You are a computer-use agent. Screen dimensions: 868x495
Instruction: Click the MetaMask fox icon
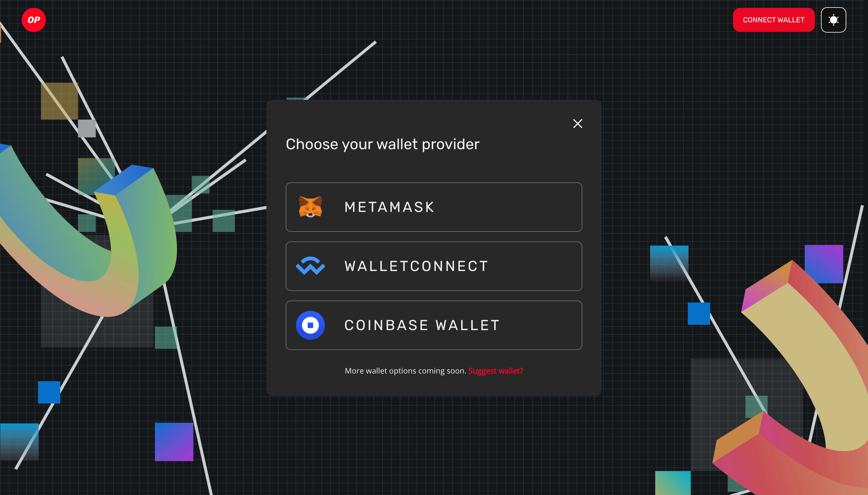(310, 207)
